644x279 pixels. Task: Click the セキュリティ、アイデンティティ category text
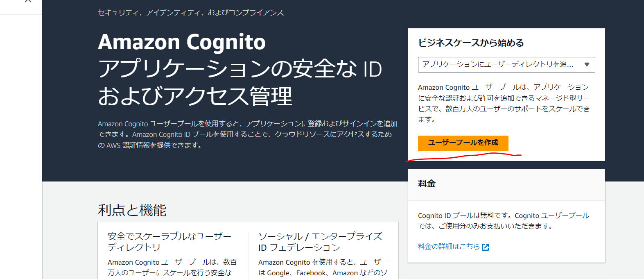click(x=191, y=13)
